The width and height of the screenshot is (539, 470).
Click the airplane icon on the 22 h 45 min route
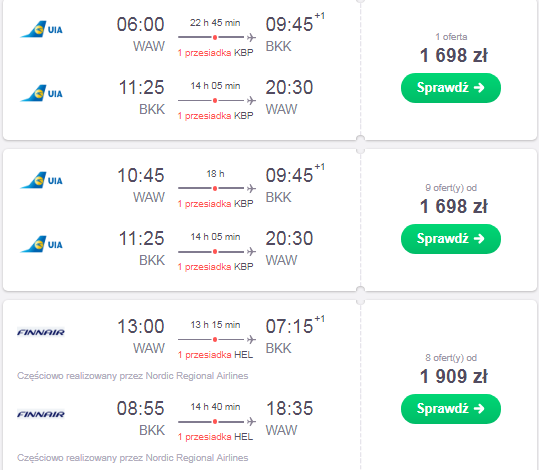coord(251,37)
